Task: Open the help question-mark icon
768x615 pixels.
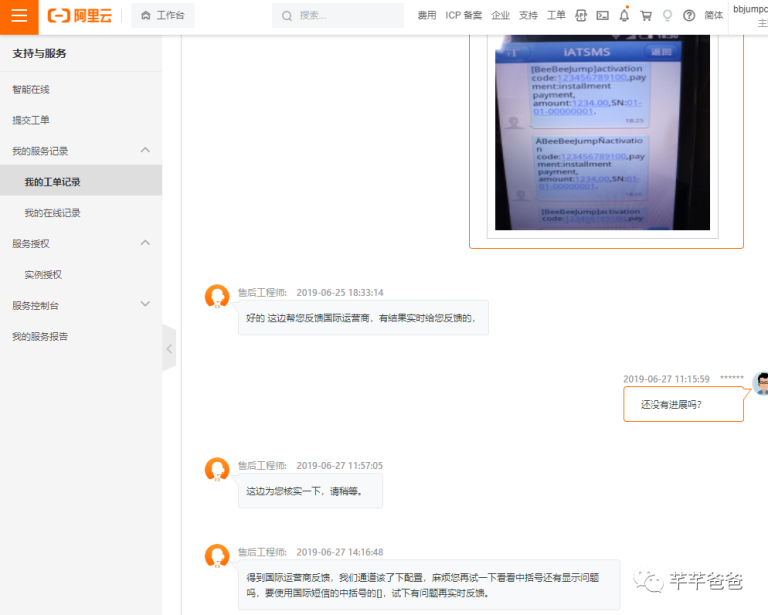Action: coord(689,16)
